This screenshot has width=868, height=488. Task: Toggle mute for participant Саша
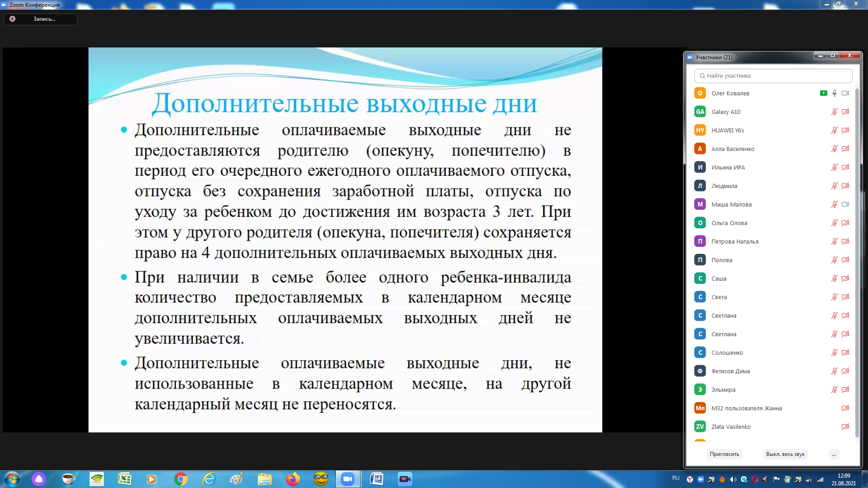coord(835,278)
